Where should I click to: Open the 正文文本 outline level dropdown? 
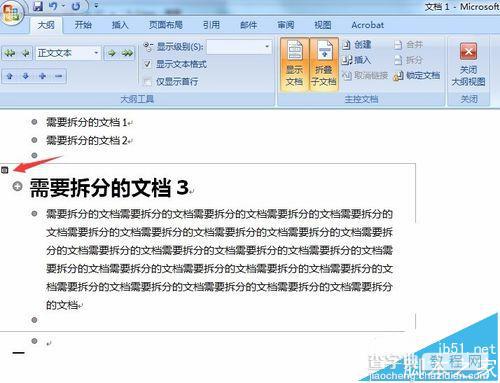[x=96, y=53]
